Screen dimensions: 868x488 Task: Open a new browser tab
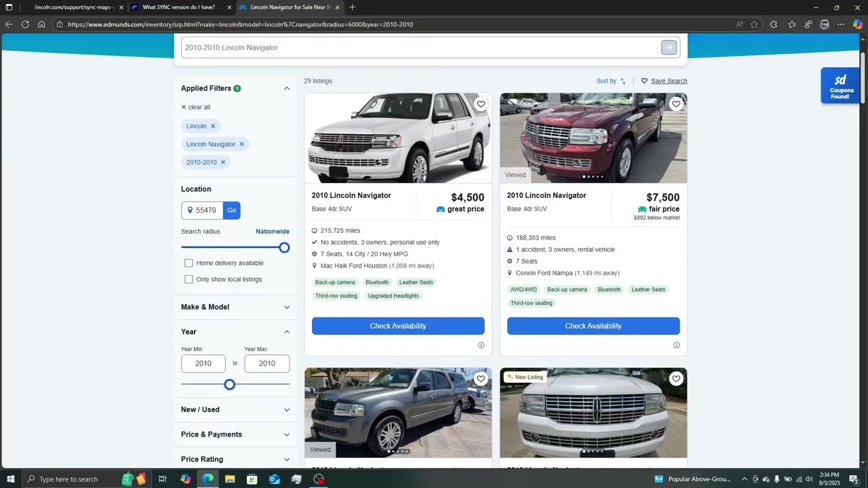(352, 7)
